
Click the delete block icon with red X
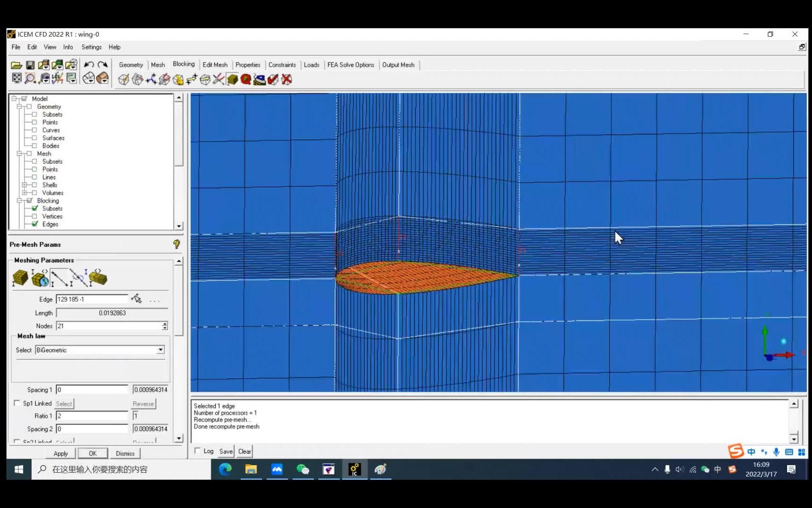coord(287,80)
